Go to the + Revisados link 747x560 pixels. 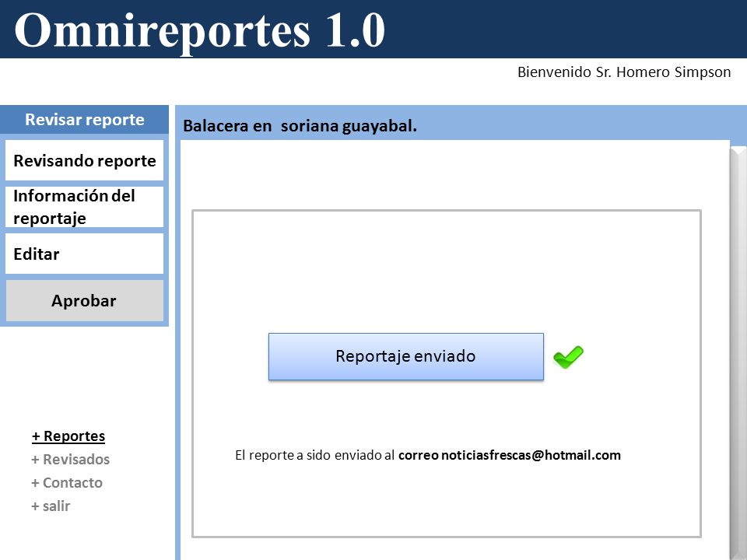click(71, 459)
